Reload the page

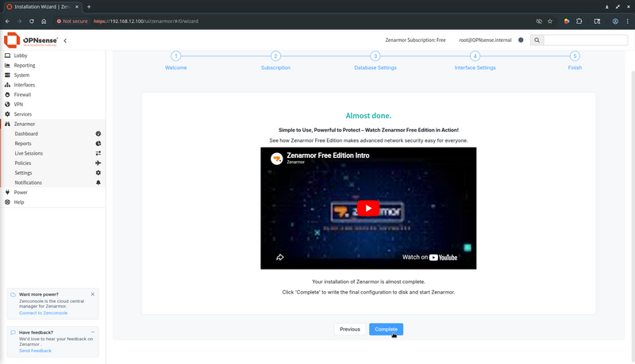[x=32, y=21]
